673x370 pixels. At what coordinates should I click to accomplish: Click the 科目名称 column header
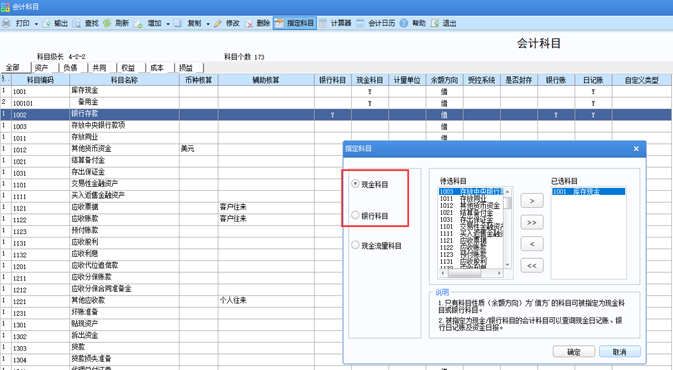tap(124, 80)
